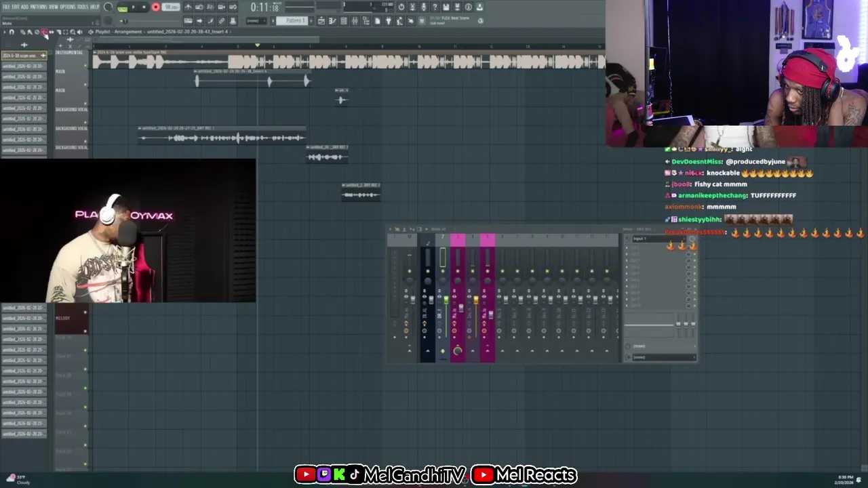868x488 pixels.
Task: Click the Stop transport button
Action: click(x=144, y=7)
